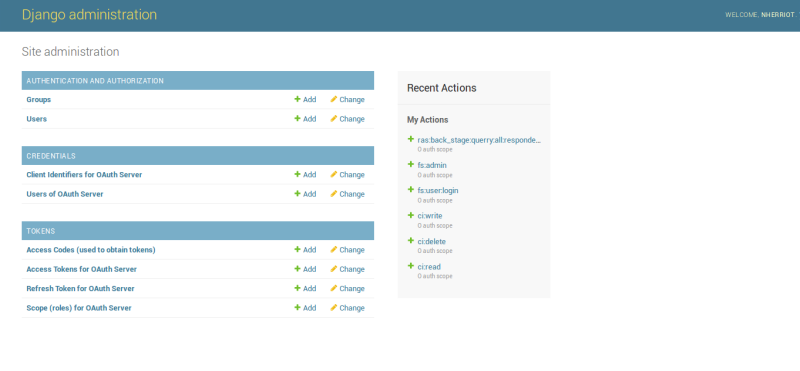The width and height of the screenshot is (800, 371).
Task: Open Refresh Token for OAuth Server
Action: [81, 288]
